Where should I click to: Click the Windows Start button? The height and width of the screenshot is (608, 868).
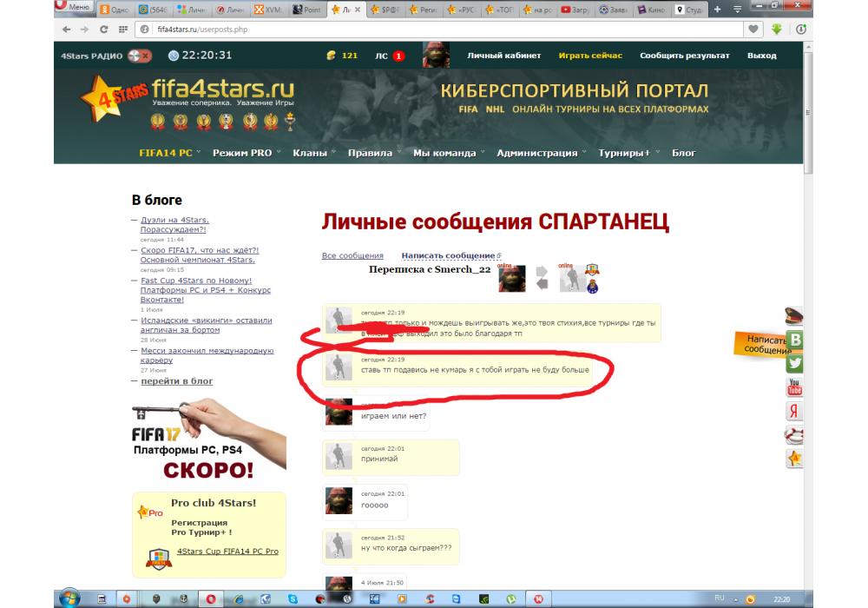click(69, 598)
